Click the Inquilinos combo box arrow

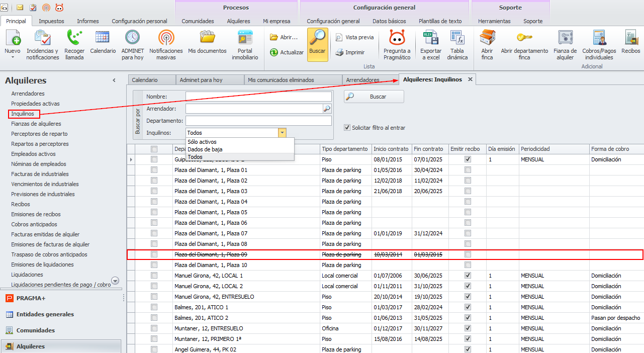point(282,133)
